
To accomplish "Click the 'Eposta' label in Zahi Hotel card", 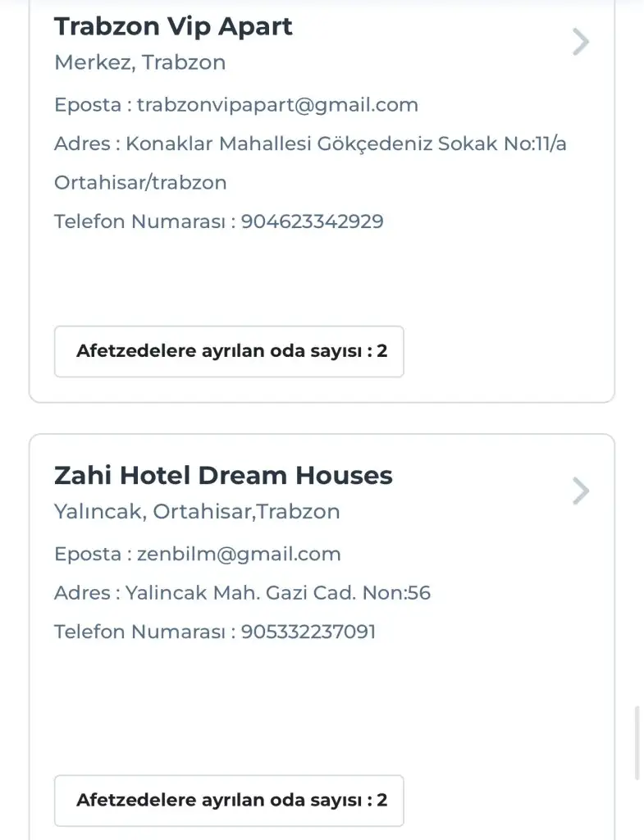I will click(x=88, y=554).
